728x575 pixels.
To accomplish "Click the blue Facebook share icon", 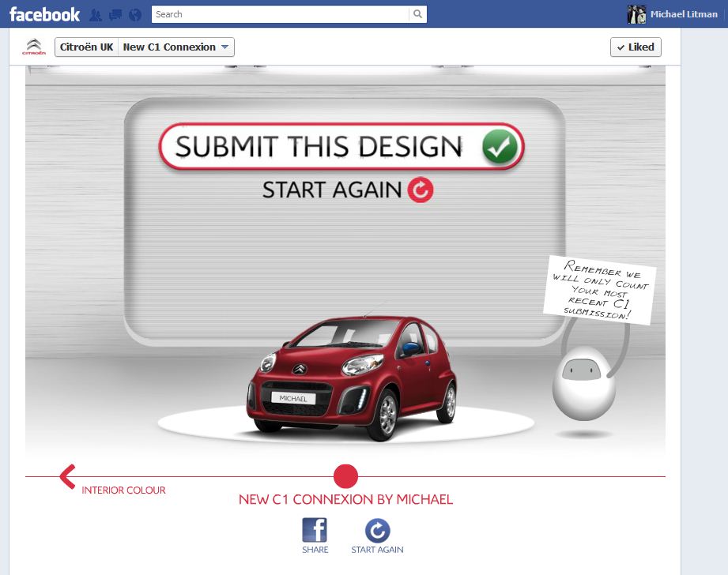I will 315,530.
